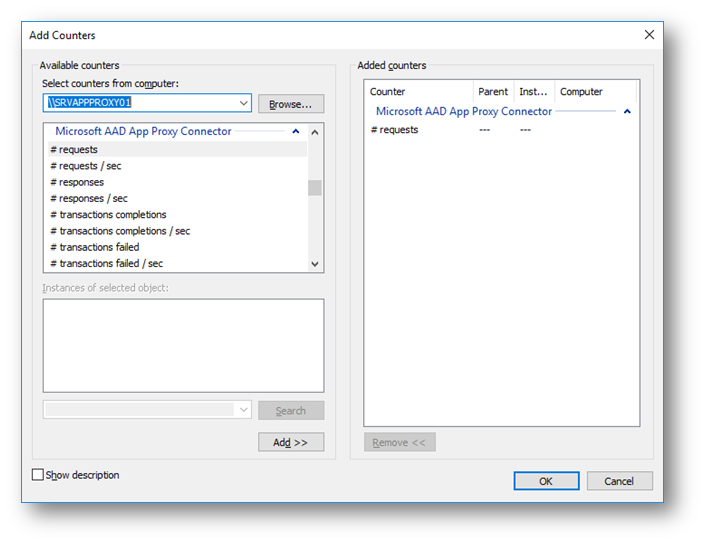
Task: Click Microsoft AAD App Proxy Connector heading in added counters
Action: tap(464, 111)
